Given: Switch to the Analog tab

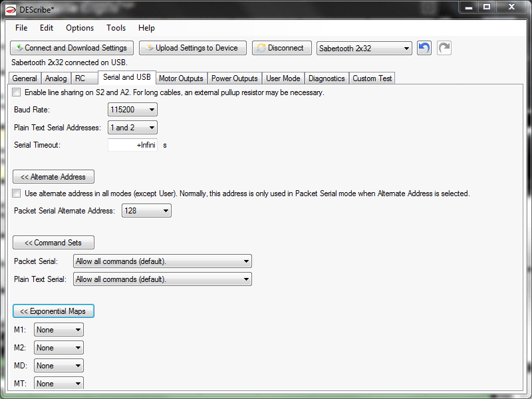Looking at the screenshot, I should pos(56,78).
